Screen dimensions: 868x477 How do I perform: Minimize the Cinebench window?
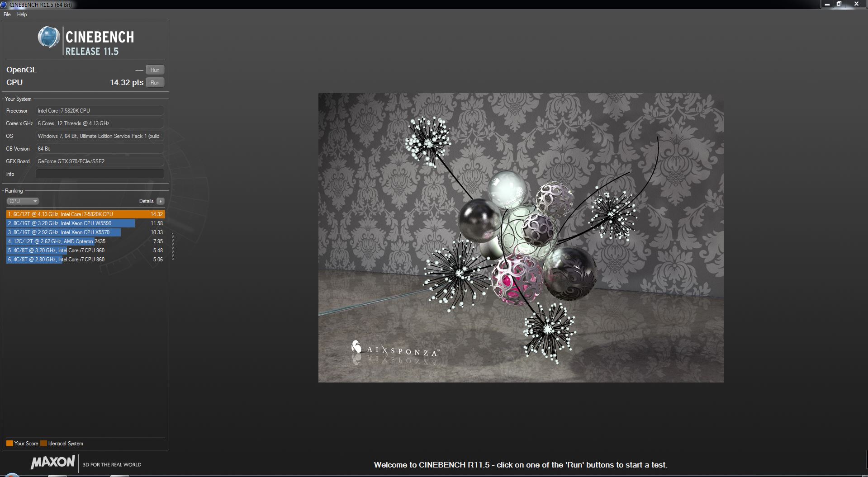[827, 4]
